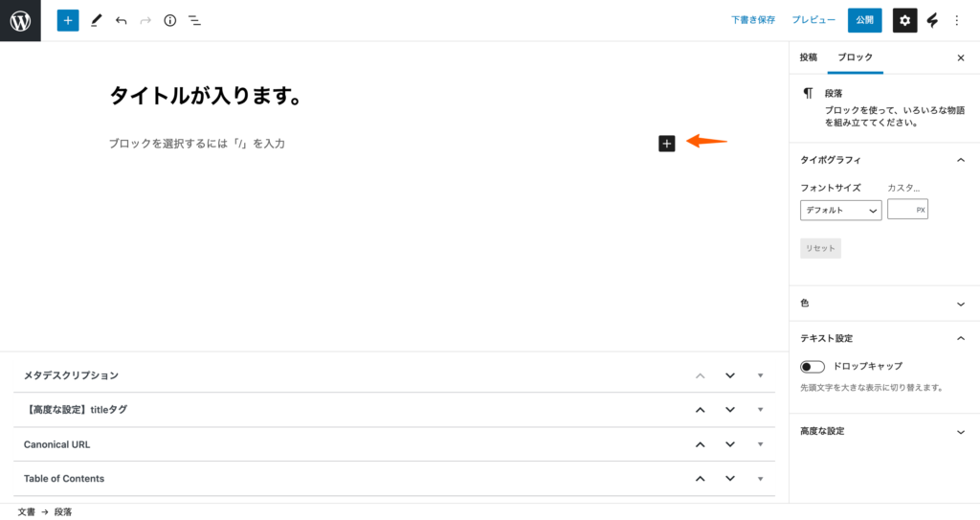The image size is (980, 520).
Task: Click the black inline add block button
Action: point(667,144)
